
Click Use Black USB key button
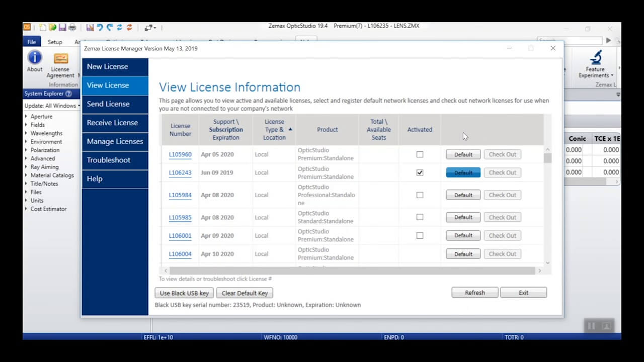click(x=185, y=293)
